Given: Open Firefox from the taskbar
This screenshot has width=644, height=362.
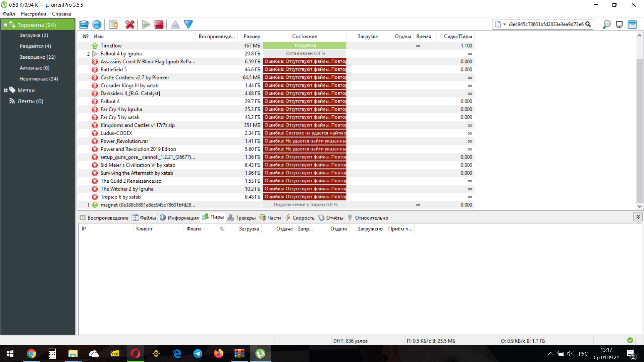Looking at the screenshot, I should click(219, 354).
